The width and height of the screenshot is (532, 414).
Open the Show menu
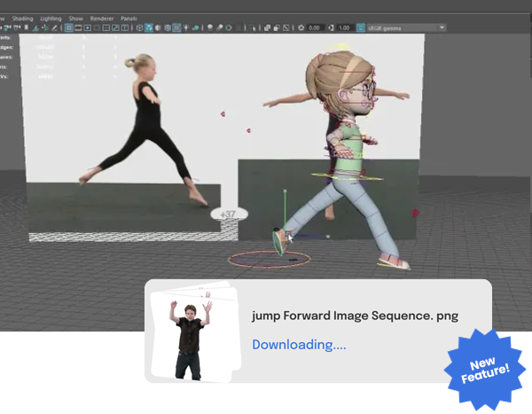click(75, 19)
